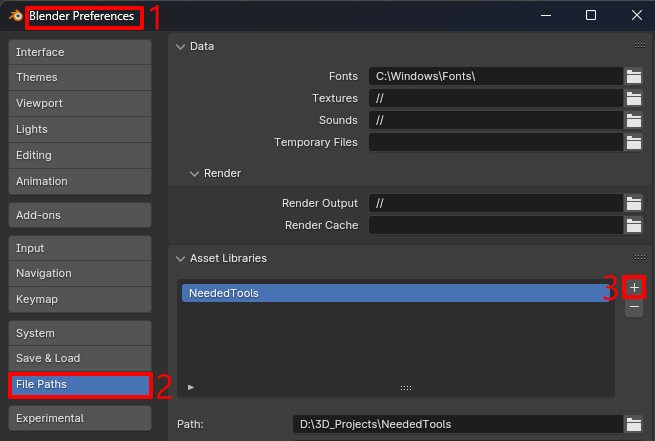The height and width of the screenshot is (441, 655).
Task: Maximize the Blender Preferences window
Action: tap(591, 15)
